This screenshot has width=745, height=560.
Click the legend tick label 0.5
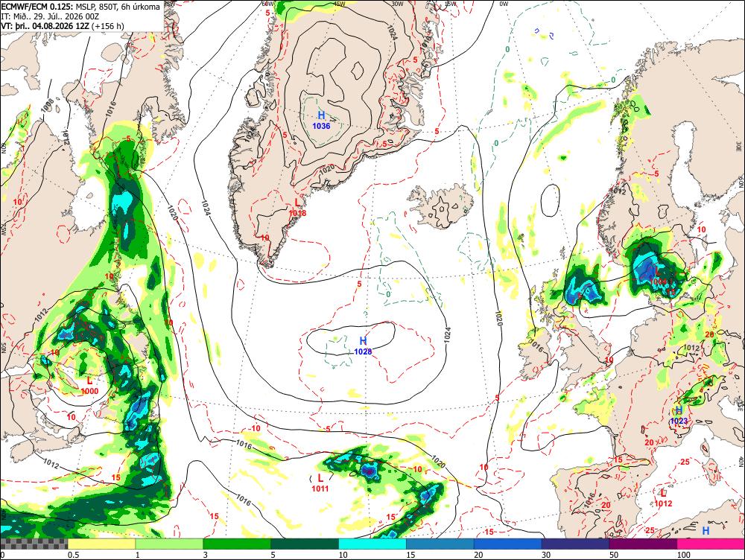73,555
